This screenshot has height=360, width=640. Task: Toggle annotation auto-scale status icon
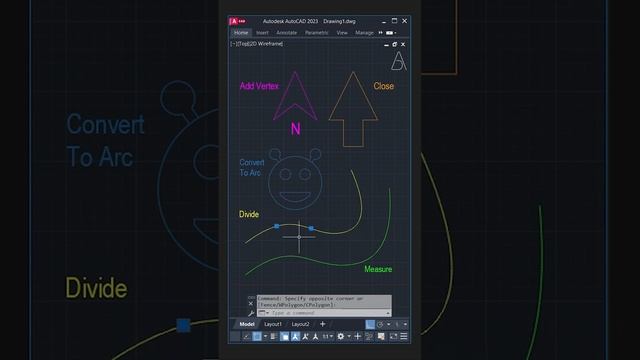coord(305,336)
